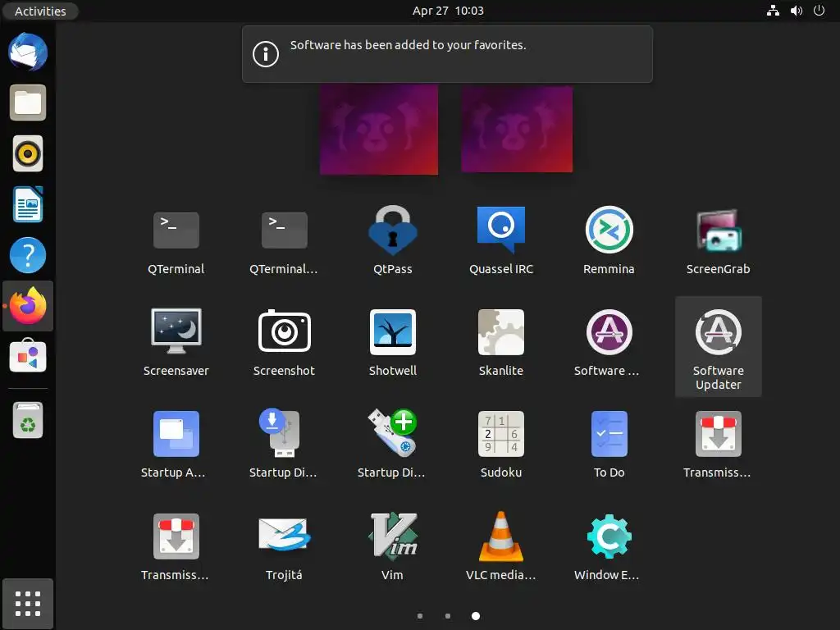Open purple Software & Updates app
This screenshot has height=630, width=840.
click(x=609, y=343)
